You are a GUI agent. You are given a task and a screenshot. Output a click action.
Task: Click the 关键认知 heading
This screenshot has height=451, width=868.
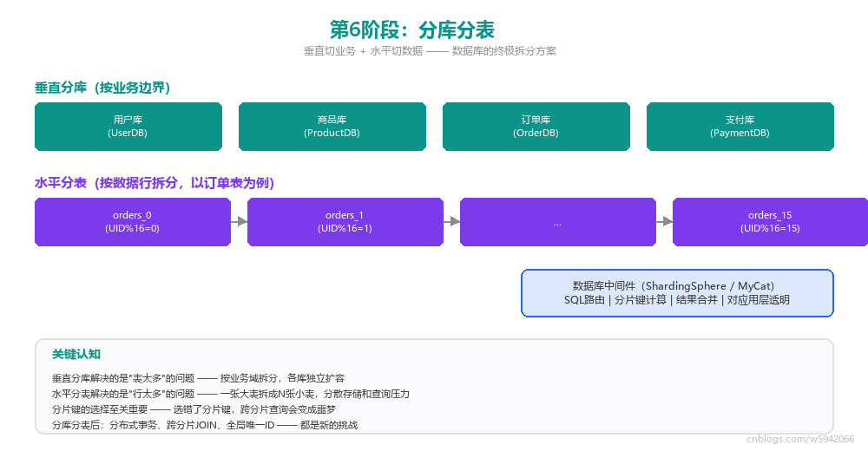tap(76, 354)
